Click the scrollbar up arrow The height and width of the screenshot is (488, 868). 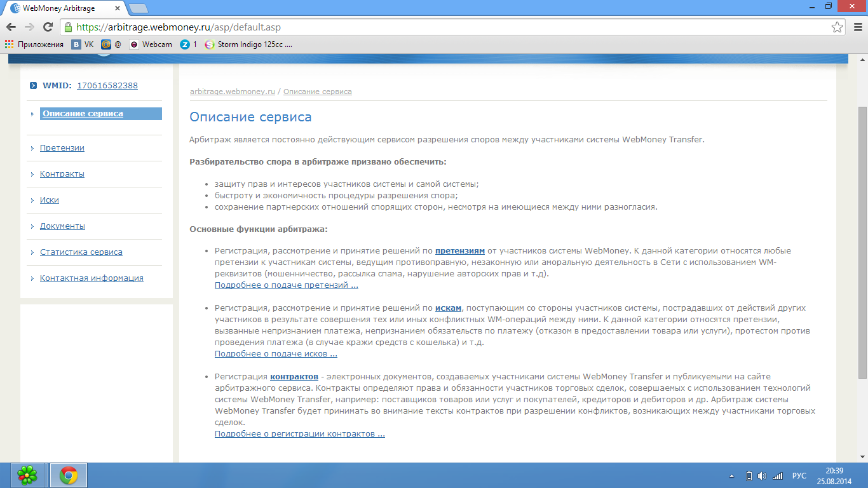tap(862, 59)
